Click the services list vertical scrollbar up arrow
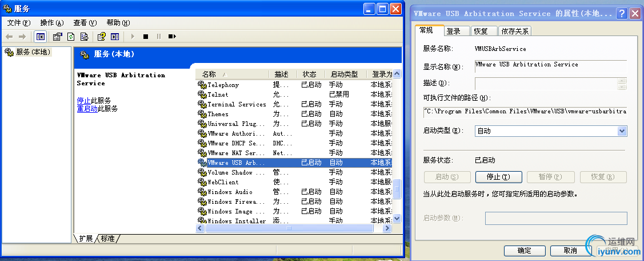 [x=397, y=74]
